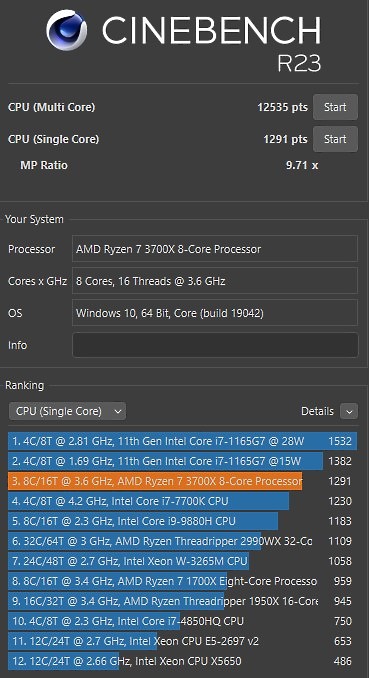369x678 pixels.
Task: Select ranking row 6 Threadripper 2990WX
Action: [x=183, y=541]
